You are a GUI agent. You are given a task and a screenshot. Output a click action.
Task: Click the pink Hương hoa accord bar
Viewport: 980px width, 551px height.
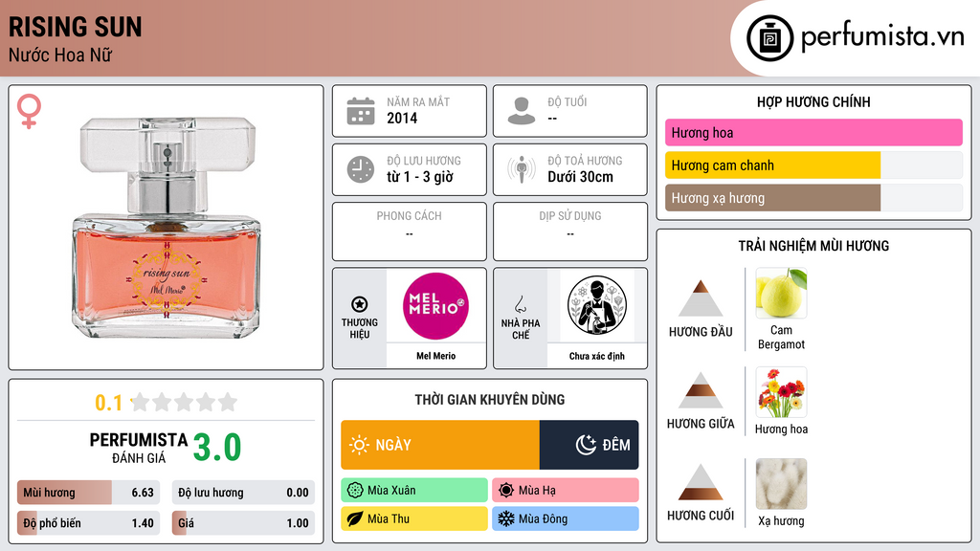coord(813,132)
